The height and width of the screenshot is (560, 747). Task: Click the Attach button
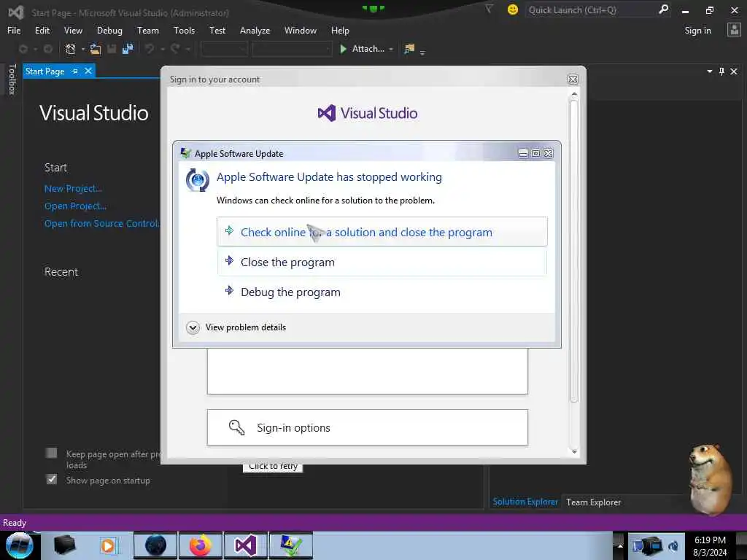click(x=367, y=49)
